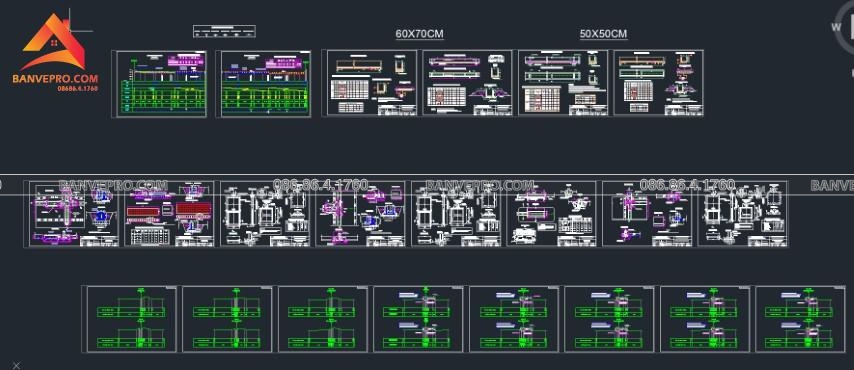
Task: Select the first longitudinal profile sheet with magenta blocks
Action: 159,83
